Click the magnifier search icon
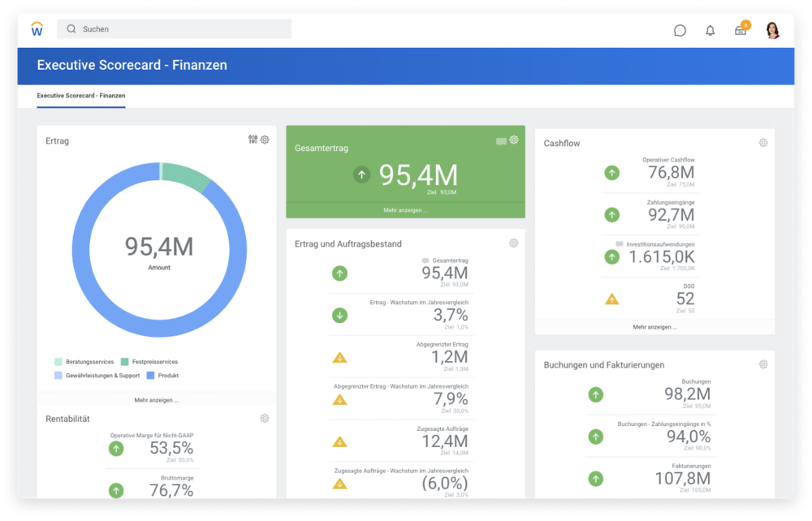Viewport: 812px width, 521px height. point(71,29)
